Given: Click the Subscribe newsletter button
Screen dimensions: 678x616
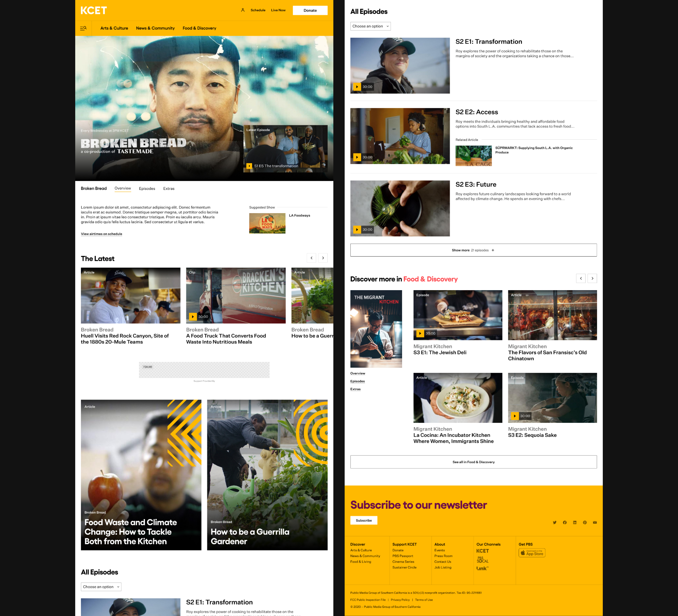Looking at the screenshot, I should pos(364,520).
